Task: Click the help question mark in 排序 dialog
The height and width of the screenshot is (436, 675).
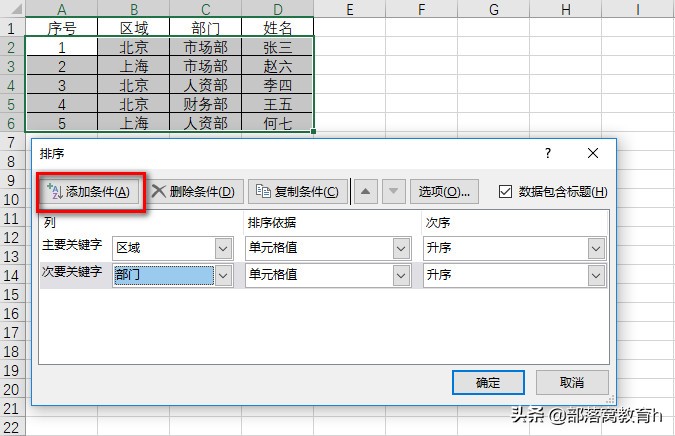Action: pyautogui.click(x=548, y=153)
